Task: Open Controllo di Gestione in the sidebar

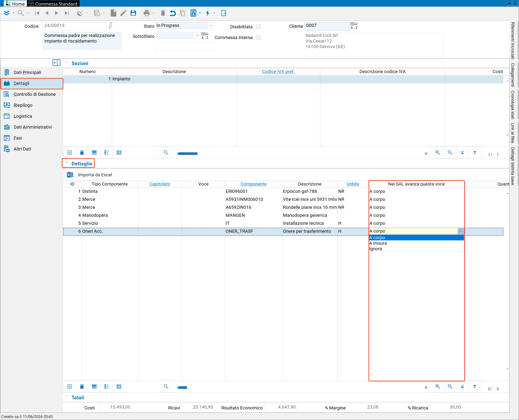Action: [31, 94]
